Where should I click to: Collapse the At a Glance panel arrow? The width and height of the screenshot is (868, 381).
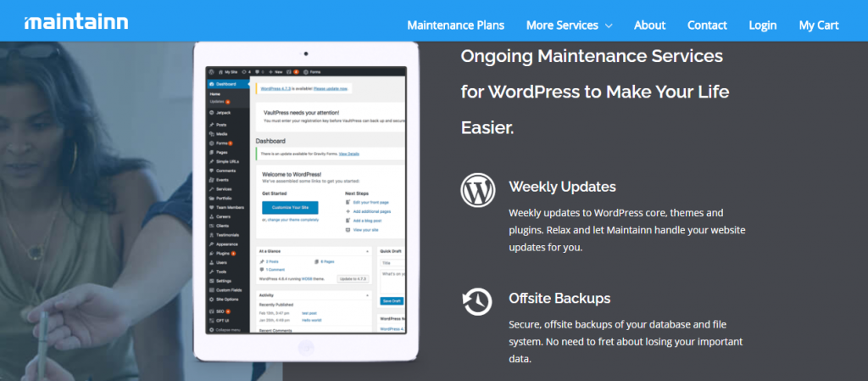(368, 251)
